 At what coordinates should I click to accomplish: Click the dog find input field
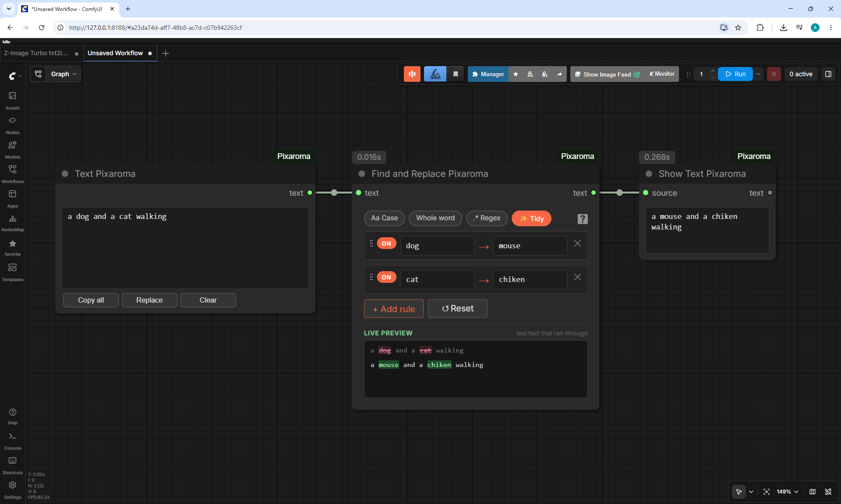pos(437,246)
